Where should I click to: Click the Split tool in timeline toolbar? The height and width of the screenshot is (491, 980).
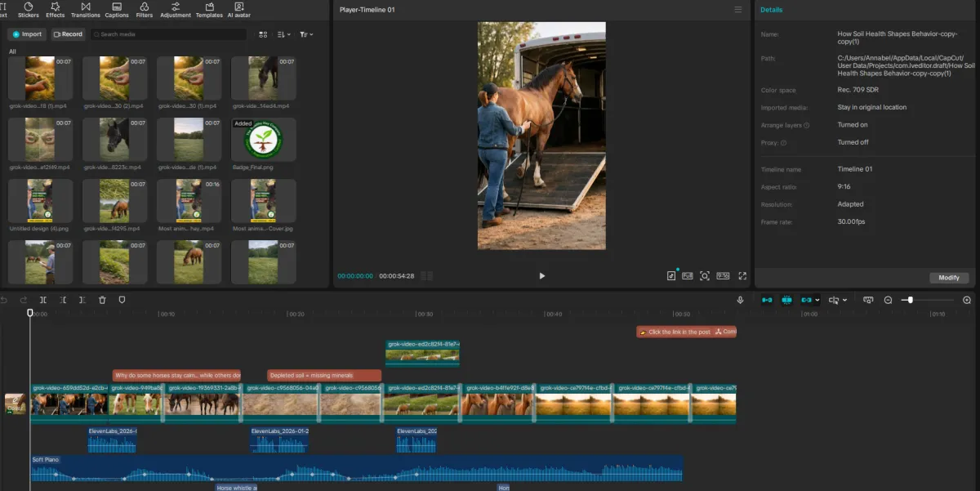click(x=43, y=300)
